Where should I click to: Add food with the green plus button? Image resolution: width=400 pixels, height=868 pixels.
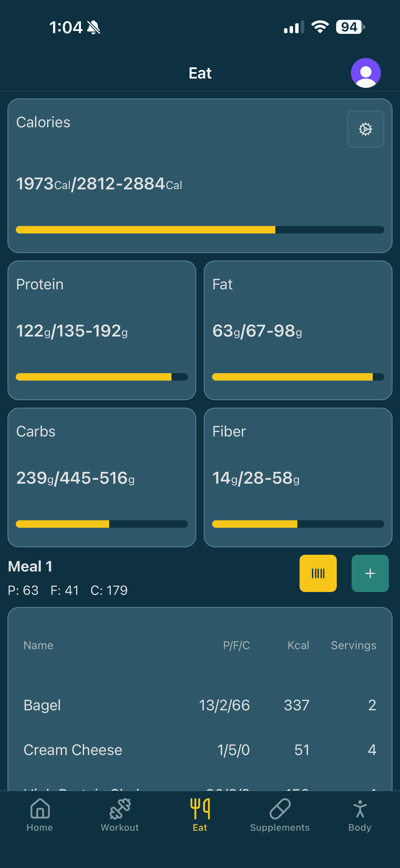370,573
